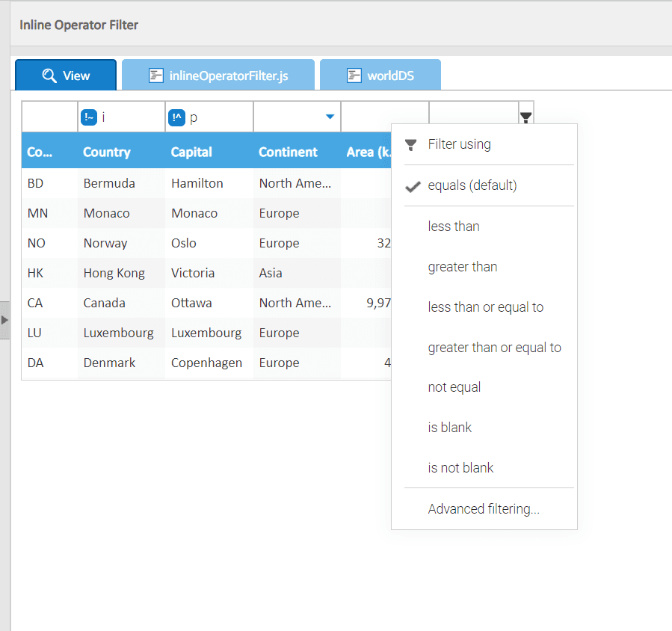
Task: Sort by the Country column header
Action: 121,152
